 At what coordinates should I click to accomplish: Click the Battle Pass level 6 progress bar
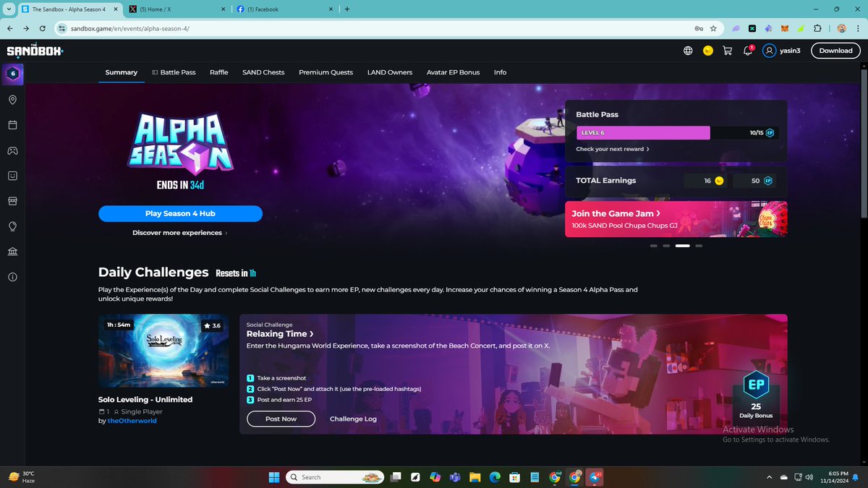[676, 133]
